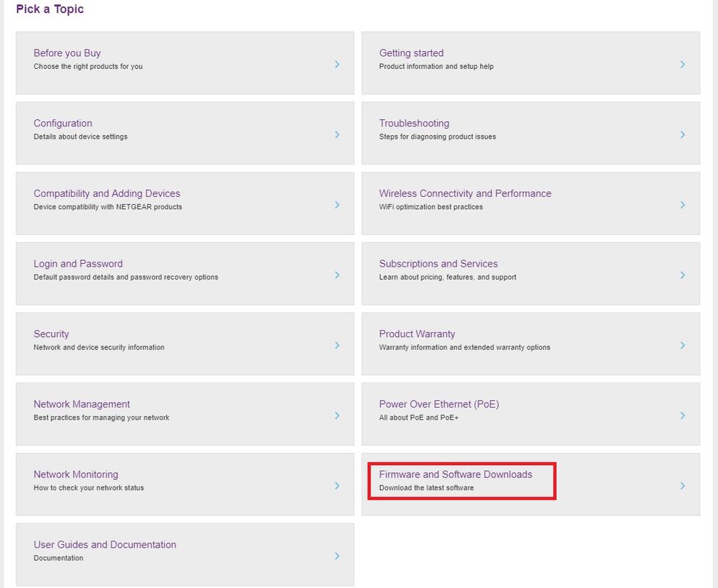The width and height of the screenshot is (718, 588).
Task: Select the Login and Password heading
Action: 78,264
